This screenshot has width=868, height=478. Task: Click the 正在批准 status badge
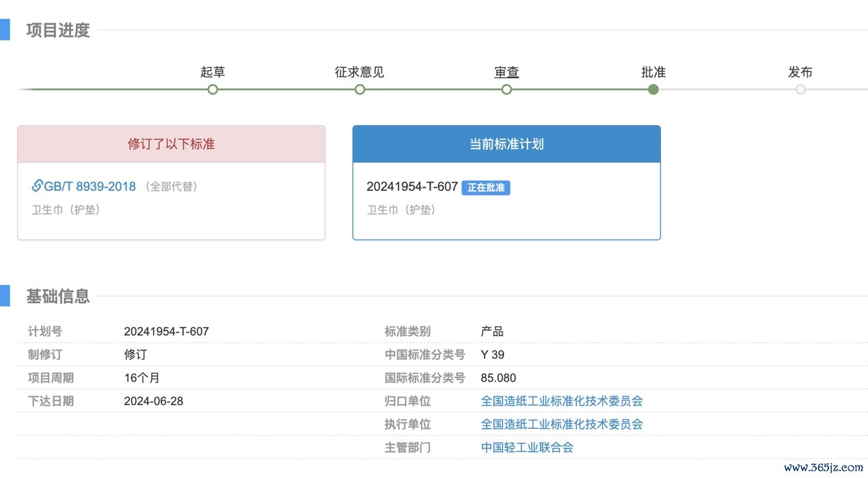tap(486, 187)
